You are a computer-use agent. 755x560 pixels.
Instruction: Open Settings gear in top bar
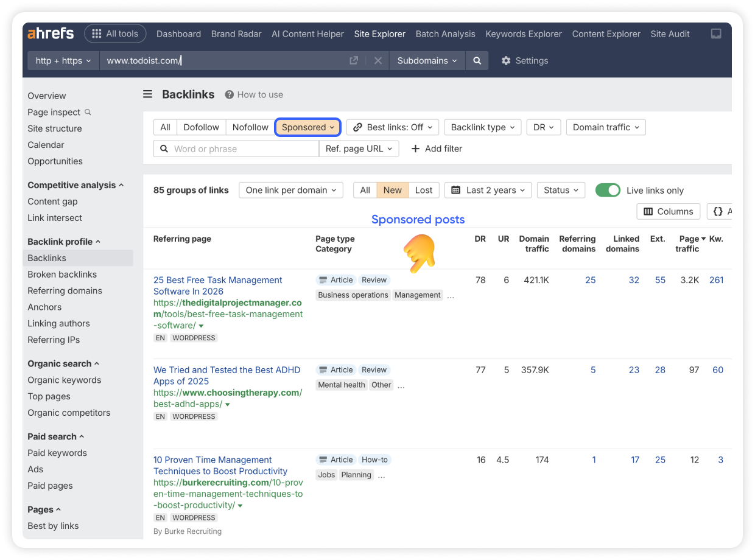point(524,61)
